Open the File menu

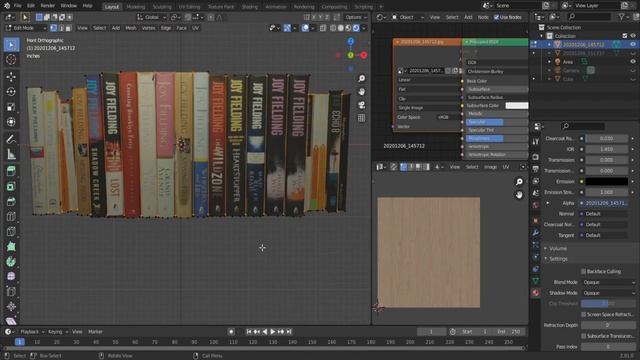(18, 6)
